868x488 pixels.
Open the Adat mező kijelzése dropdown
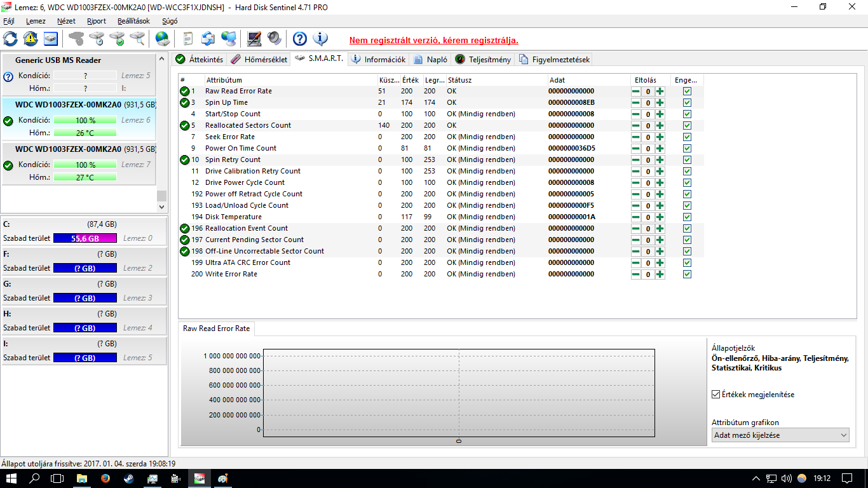pos(780,435)
